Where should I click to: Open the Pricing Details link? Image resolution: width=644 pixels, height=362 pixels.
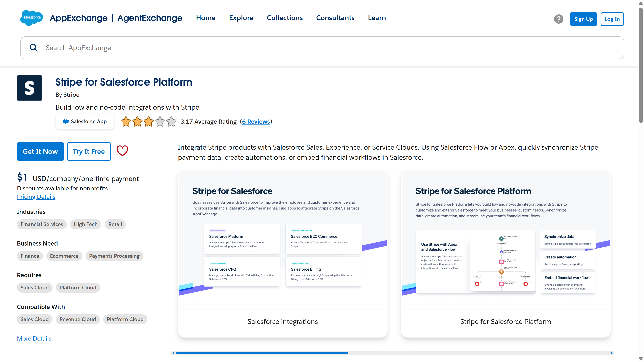click(36, 197)
